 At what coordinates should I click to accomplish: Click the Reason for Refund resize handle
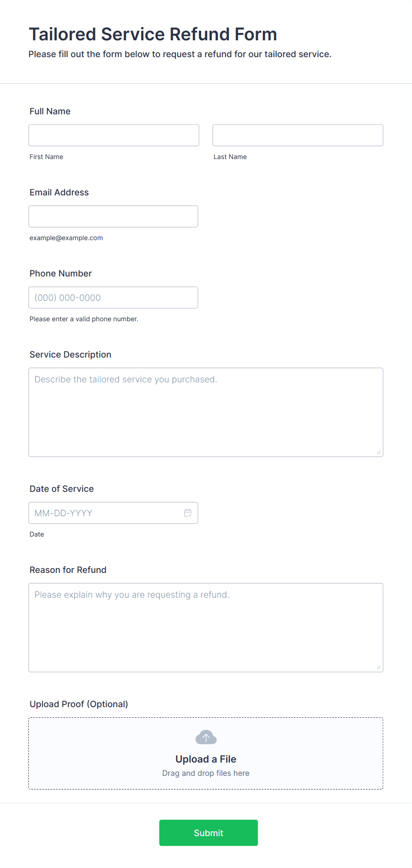coord(379,668)
